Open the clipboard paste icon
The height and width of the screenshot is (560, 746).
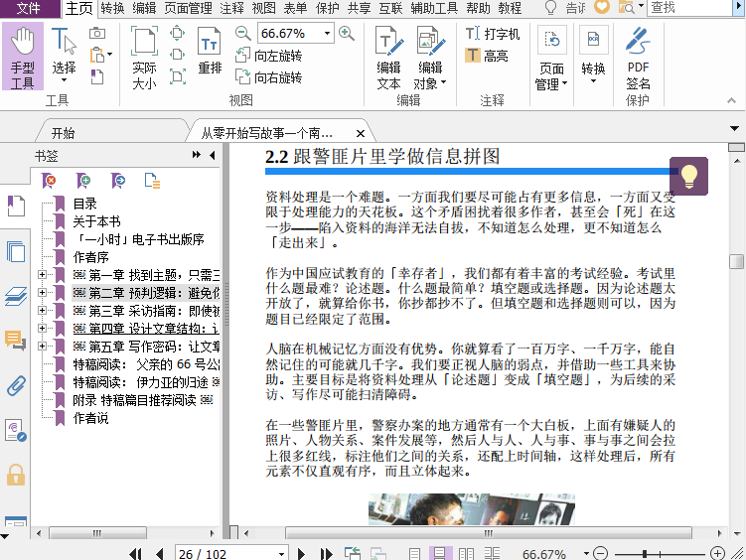click(x=98, y=55)
